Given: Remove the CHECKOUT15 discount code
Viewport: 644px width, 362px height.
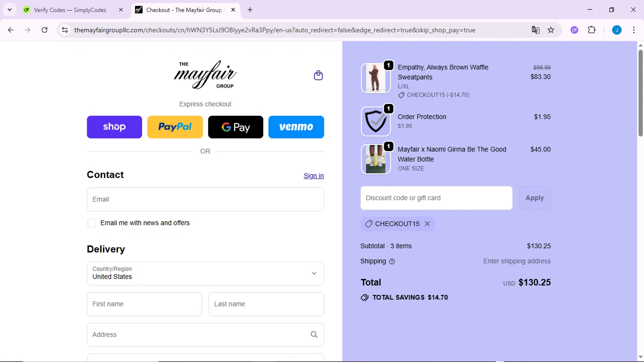Looking at the screenshot, I should 427,224.
